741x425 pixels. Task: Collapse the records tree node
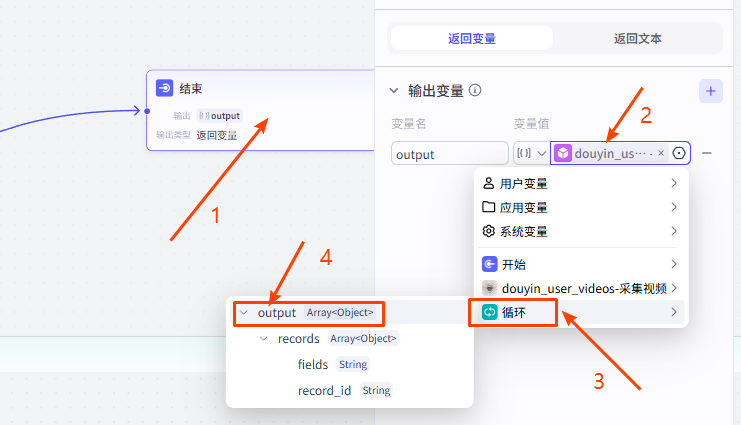tap(264, 338)
